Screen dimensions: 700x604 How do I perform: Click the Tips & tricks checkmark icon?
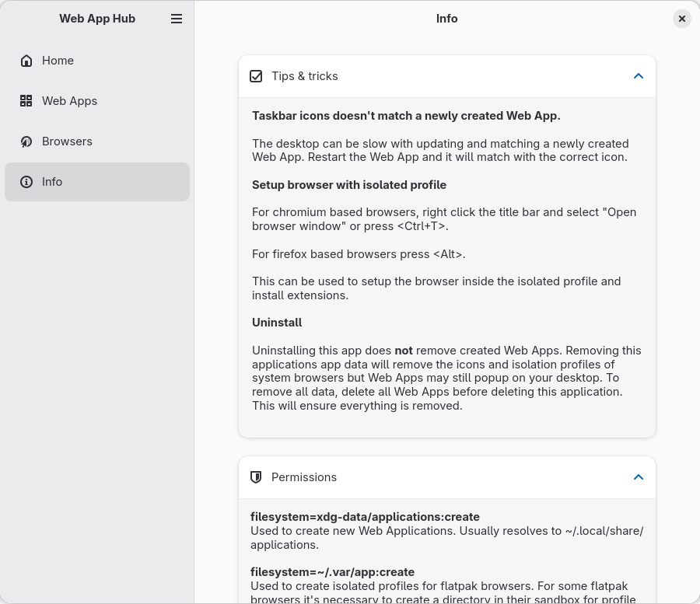click(x=256, y=76)
